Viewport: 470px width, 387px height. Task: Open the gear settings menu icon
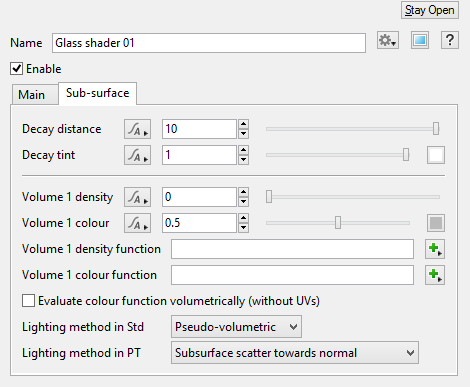tap(388, 41)
